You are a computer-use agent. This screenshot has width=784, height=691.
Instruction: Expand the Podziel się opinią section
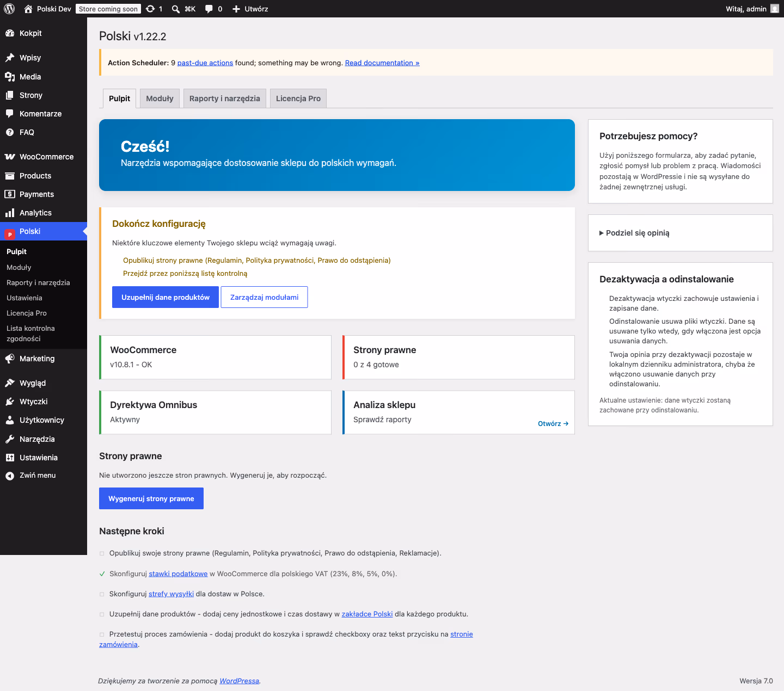pos(634,233)
